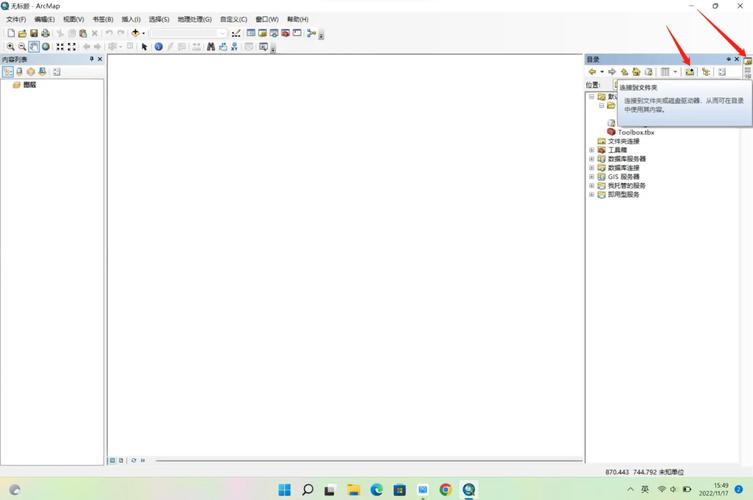
Task: Open the Editor toolbar icon
Action: click(x=236, y=33)
